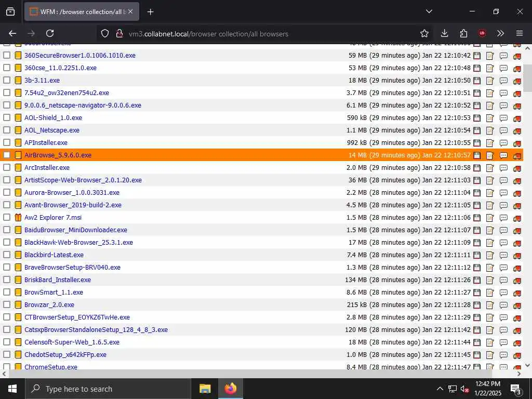Image resolution: width=532 pixels, height=399 pixels.
Task: Click the truck icon for Celensoft-Super-Web_1.6.5.exe
Action: [517, 342]
